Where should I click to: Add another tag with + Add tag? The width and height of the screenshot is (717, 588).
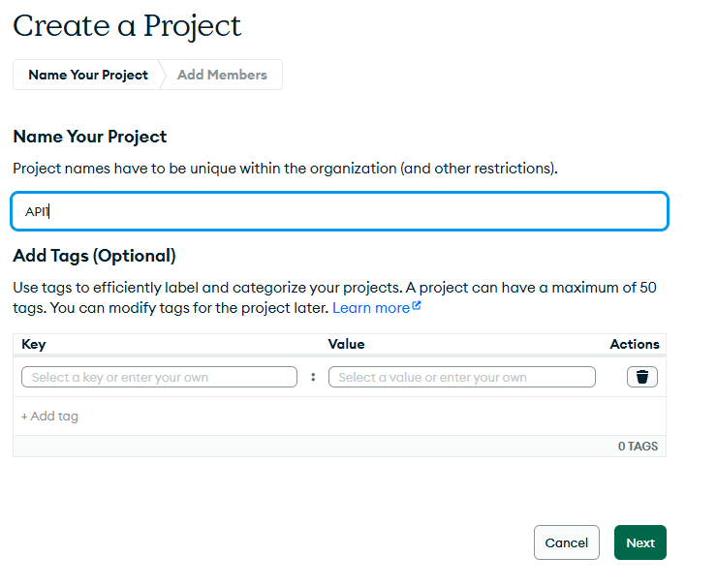click(x=50, y=417)
